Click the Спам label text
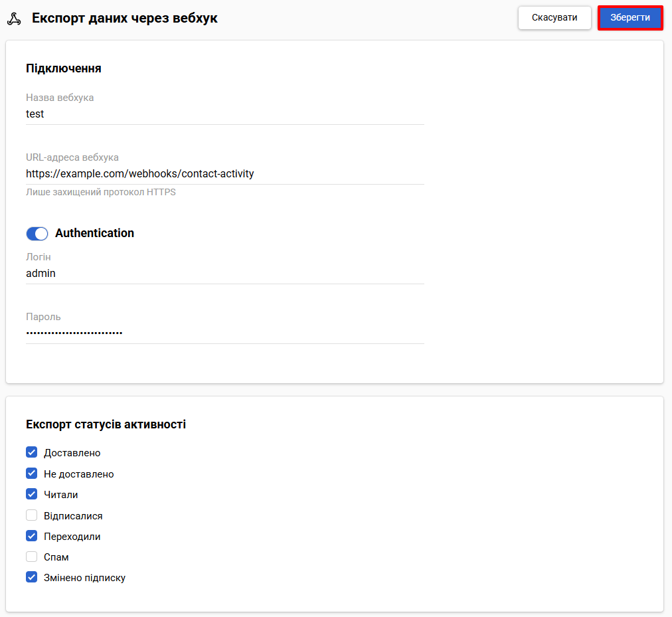The height and width of the screenshot is (617, 672). tap(56, 557)
